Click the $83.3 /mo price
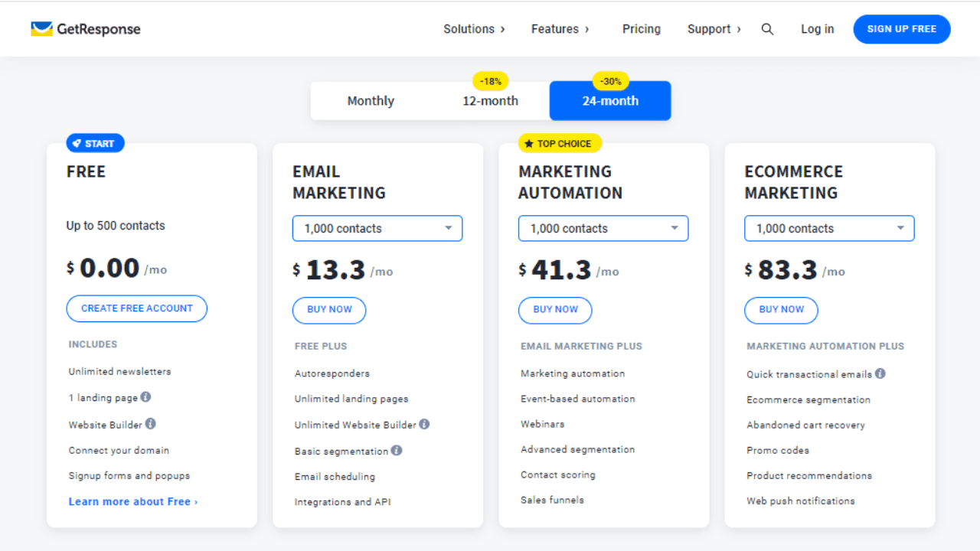This screenshot has width=980, height=551. pyautogui.click(x=795, y=269)
